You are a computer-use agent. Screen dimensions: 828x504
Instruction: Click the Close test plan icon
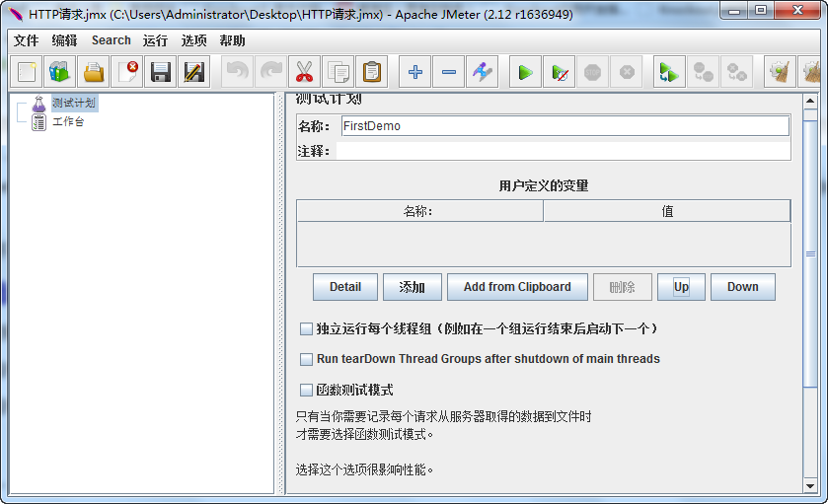coord(127,72)
